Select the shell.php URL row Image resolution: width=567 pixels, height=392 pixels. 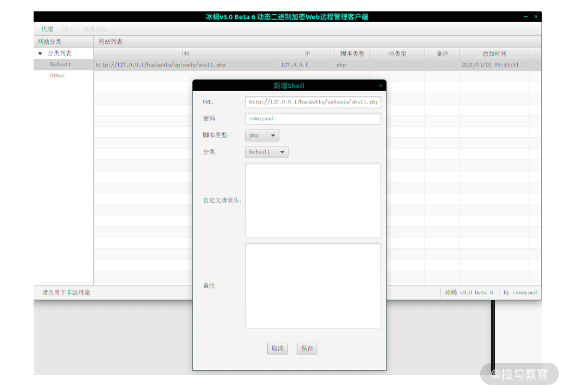pos(318,65)
